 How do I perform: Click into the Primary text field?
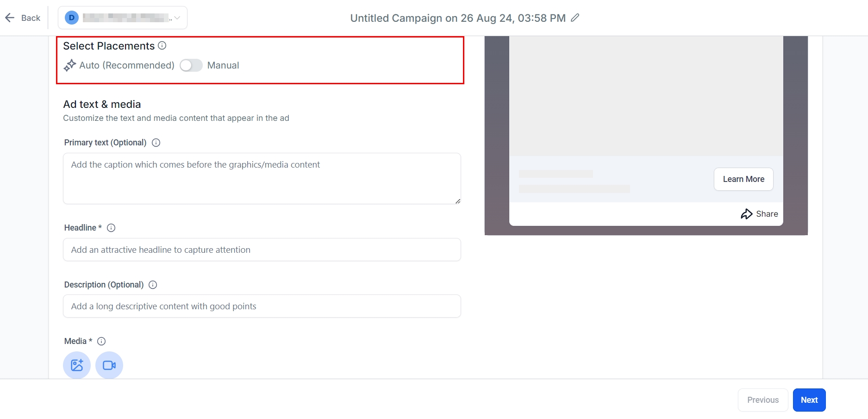pyautogui.click(x=262, y=179)
